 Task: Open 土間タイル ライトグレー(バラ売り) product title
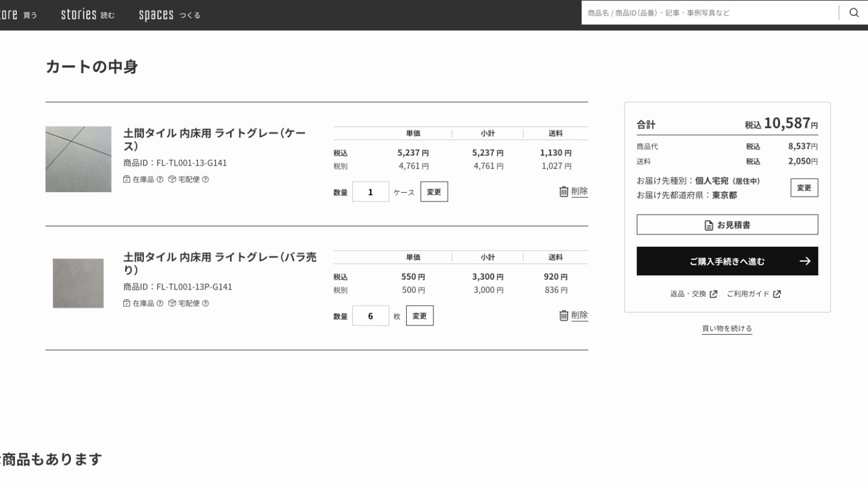pyautogui.click(x=220, y=264)
